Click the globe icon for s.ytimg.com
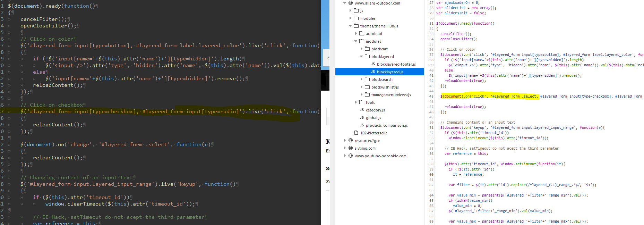This screenshot has width=644, height=225. click(351, 148)
